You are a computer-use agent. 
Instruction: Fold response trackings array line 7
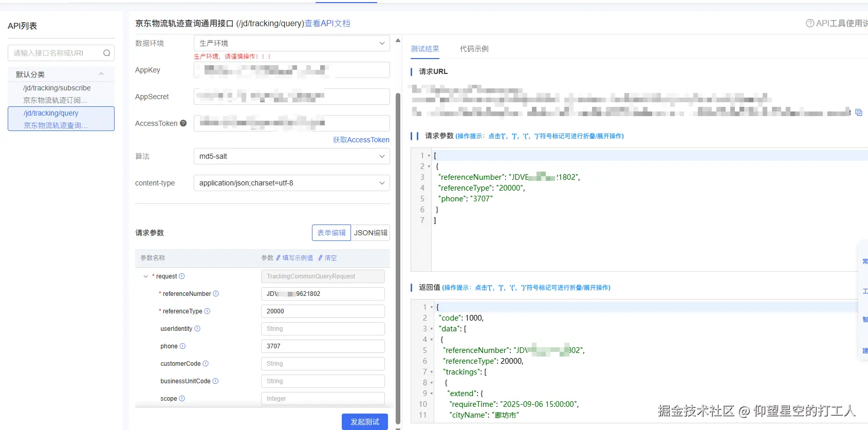[x=432, y=372]
